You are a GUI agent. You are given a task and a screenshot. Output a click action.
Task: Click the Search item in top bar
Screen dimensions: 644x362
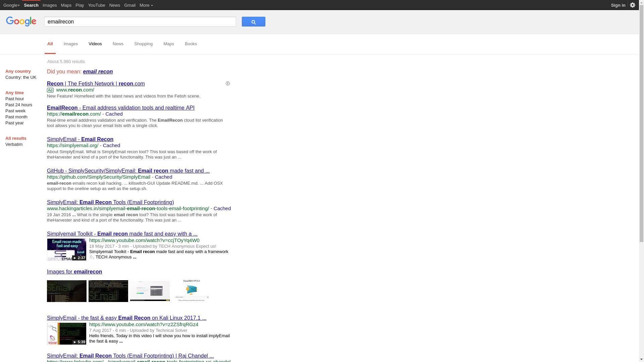(31, 5)
